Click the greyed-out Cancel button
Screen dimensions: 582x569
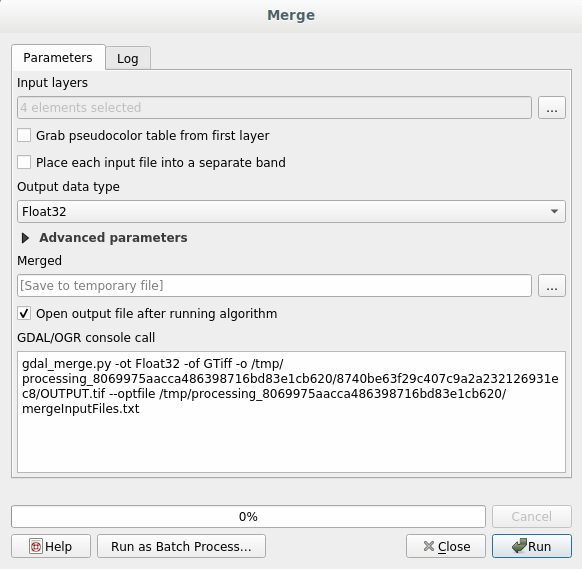[532, 516]
